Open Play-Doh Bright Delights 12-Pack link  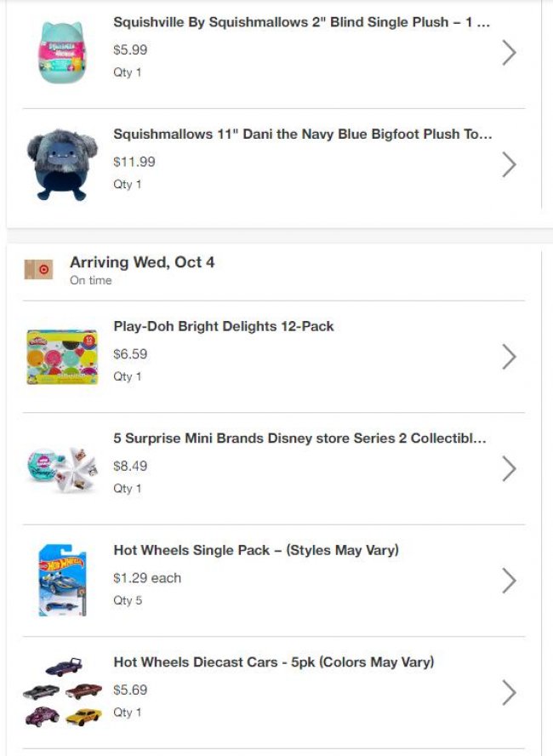224,326
